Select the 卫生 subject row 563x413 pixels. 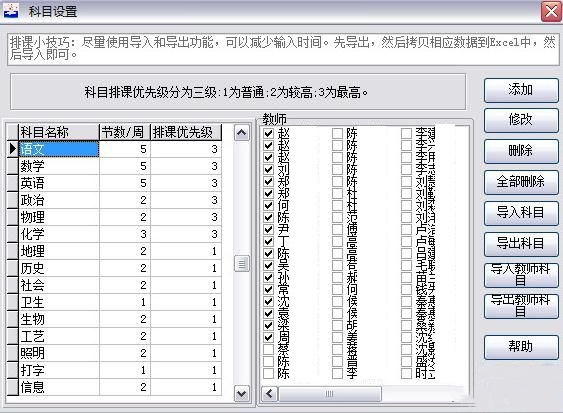pos(120,302)
